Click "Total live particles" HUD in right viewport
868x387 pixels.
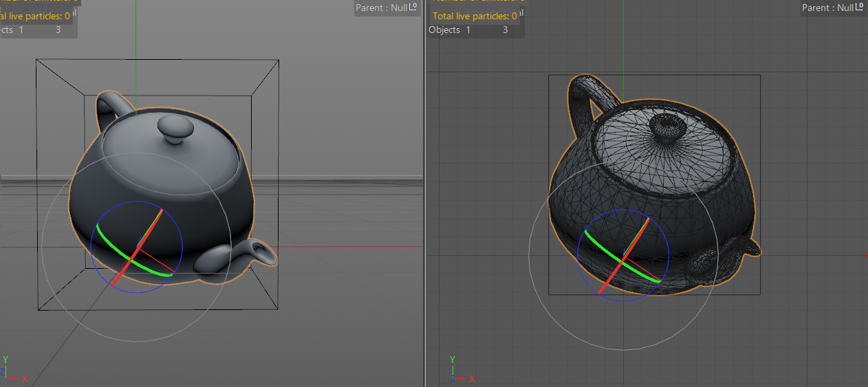tap(474, 16)
